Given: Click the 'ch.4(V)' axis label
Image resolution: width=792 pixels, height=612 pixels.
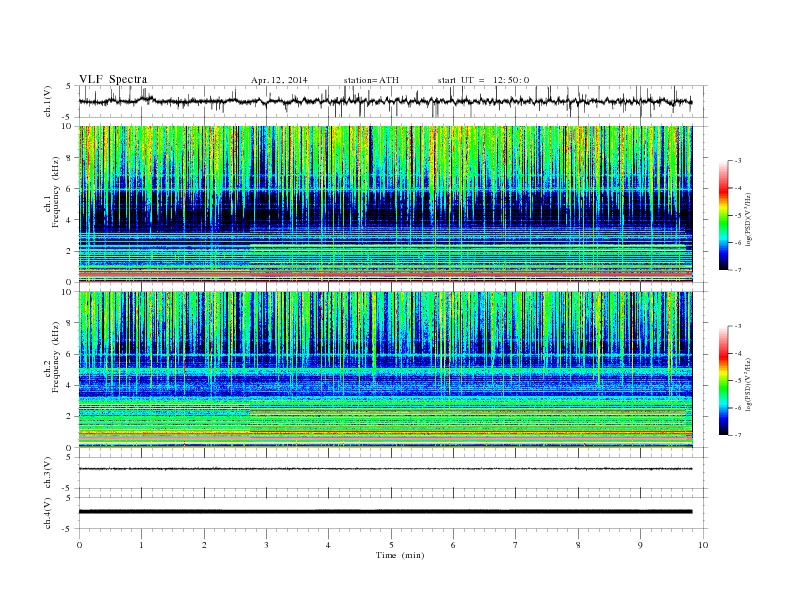Looking at the screenshot, I should [x=48, y=513].
